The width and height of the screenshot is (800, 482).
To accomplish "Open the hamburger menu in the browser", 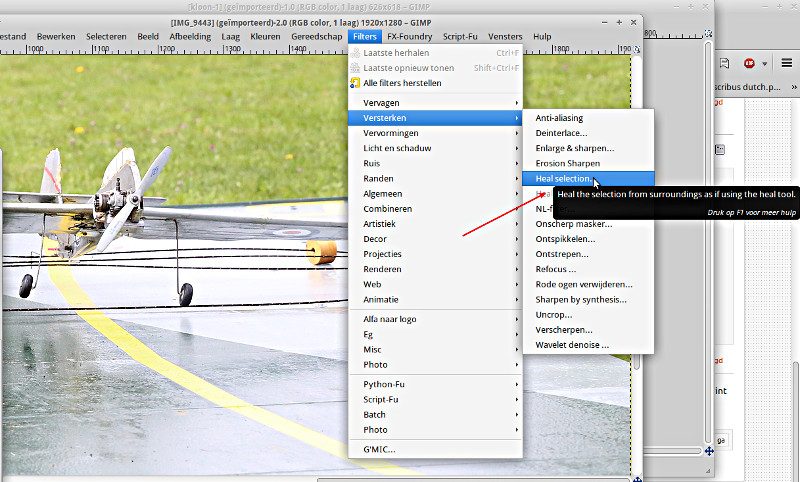I will click(x=787, y=63).
